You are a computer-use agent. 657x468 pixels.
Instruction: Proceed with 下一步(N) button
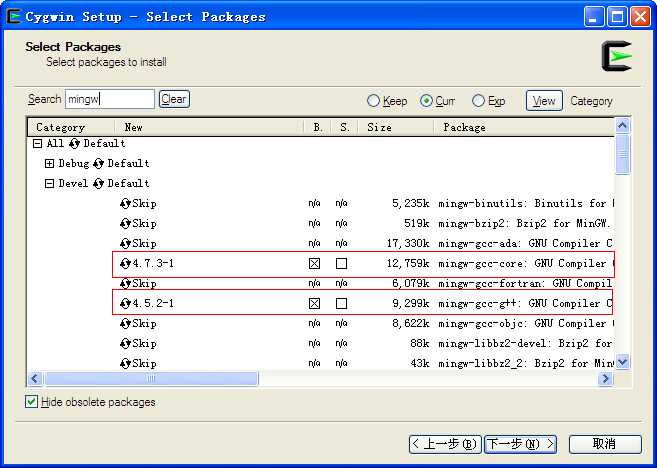(521, 444)
